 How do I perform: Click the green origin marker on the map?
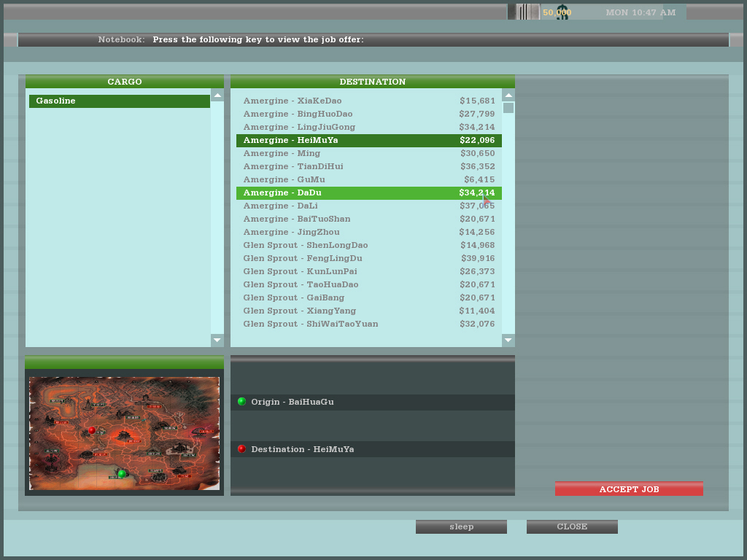[121, 474]
